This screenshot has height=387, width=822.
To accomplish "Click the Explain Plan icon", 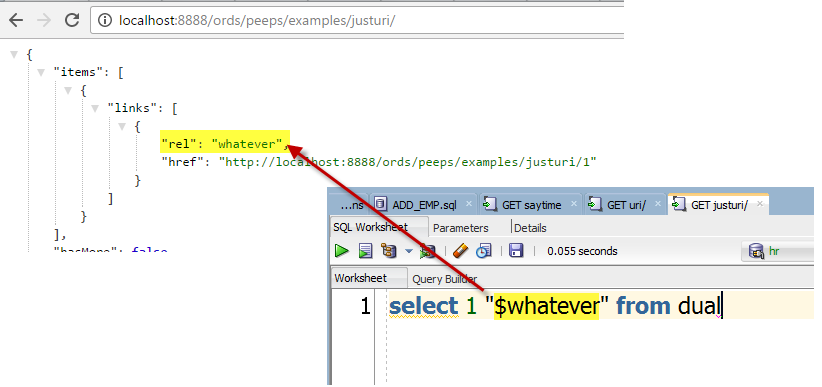I will tap(388, 251).
